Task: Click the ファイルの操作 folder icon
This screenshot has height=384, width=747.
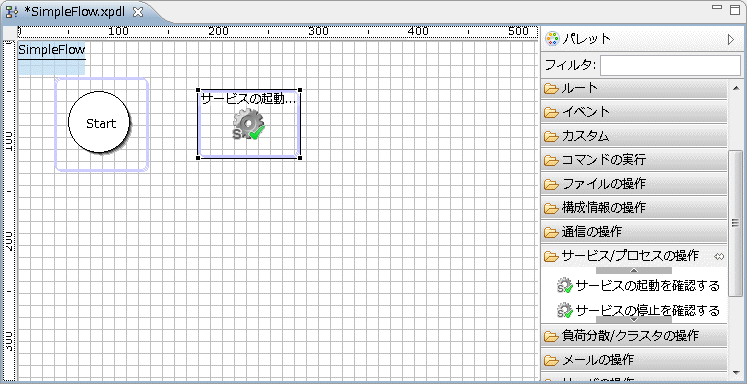Action: [551, 184]
